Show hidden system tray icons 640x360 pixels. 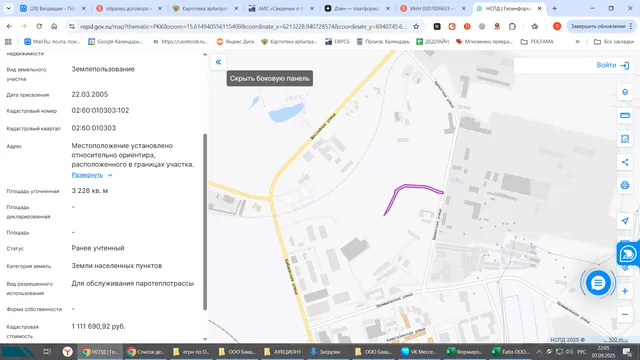539,351
